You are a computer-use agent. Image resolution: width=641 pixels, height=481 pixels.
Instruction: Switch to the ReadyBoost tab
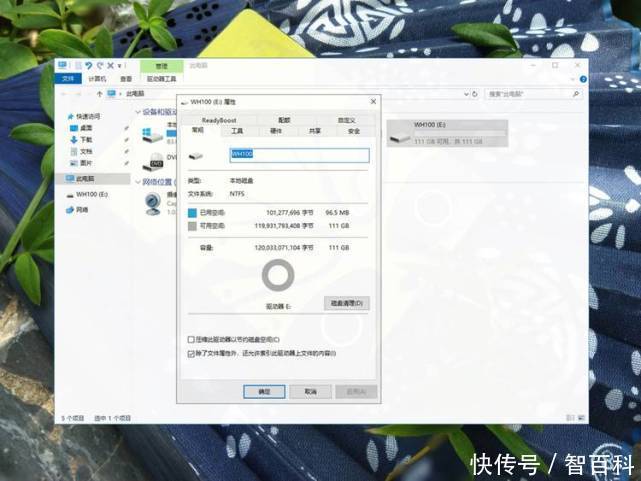pos(219,120)
